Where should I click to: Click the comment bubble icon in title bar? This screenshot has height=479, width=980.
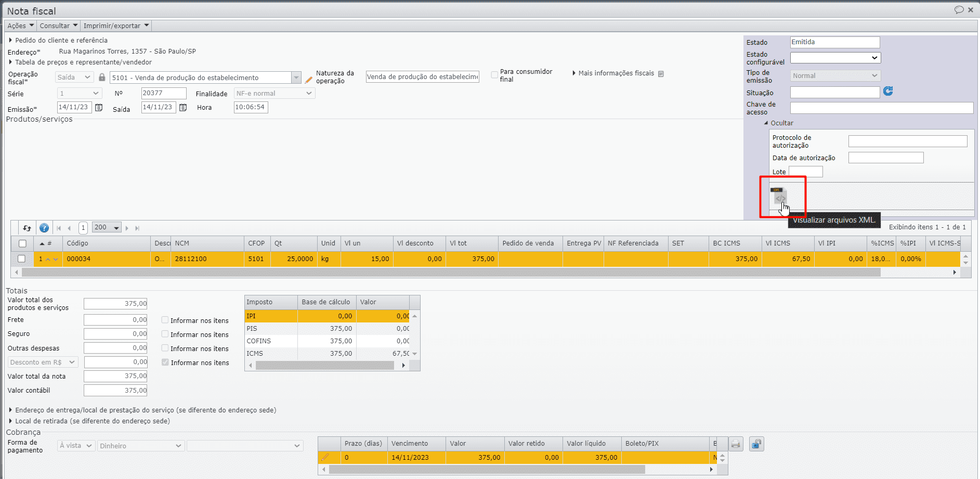[959, 10]
